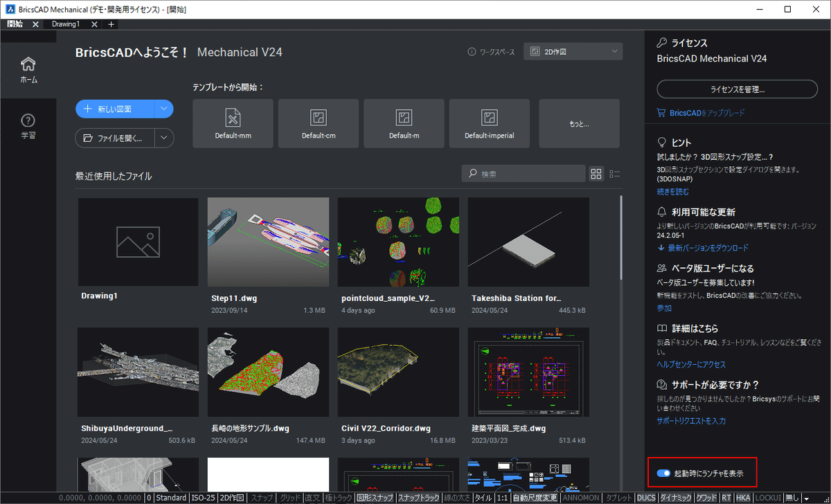Click the ベータ版ユーザー people icon
Viewport: 831px width, 504px height.
tap(662, 268)
